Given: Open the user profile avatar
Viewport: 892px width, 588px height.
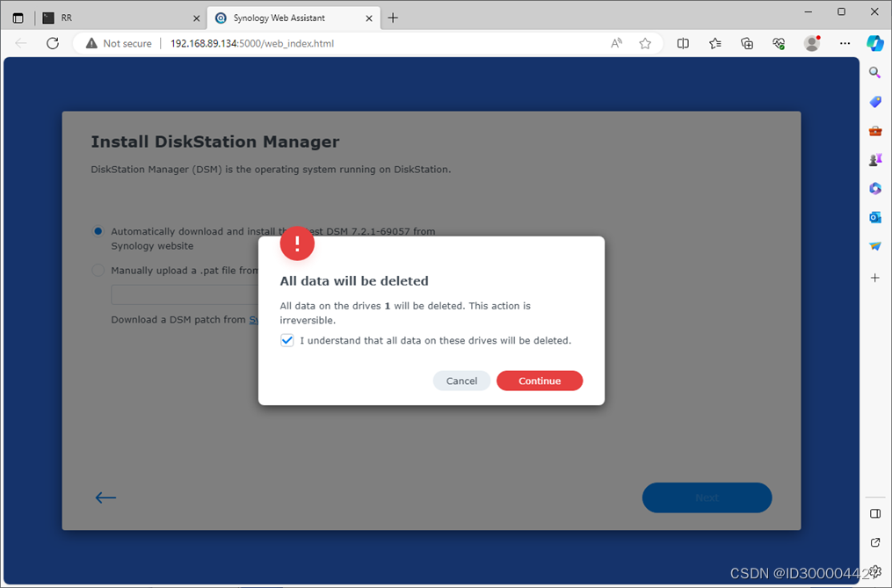Looking at the screenshot, I should point(812,43).
